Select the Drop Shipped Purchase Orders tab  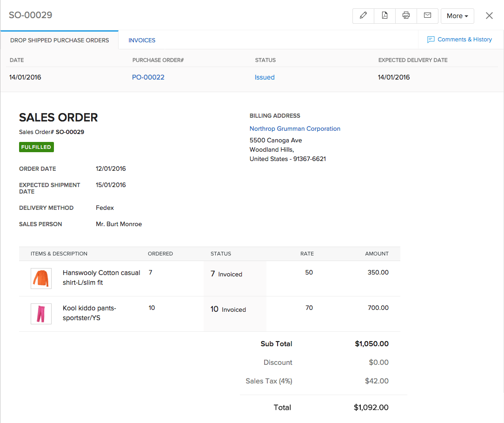[x=60, y=40]
